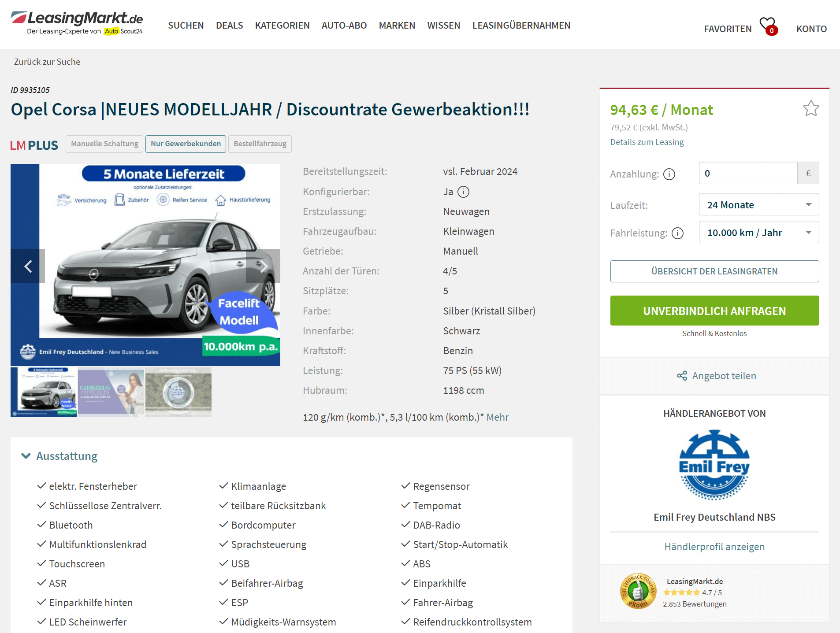Click the eKomi feedback seal badge
The width and height of the screenshot is (840, 633).
point(638,591)
